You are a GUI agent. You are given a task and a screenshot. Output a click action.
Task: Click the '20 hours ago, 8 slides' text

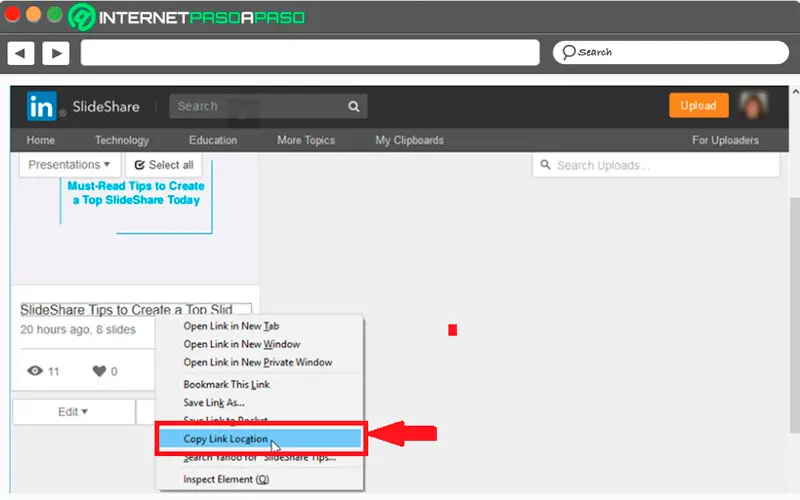click(x=78, y=330)
